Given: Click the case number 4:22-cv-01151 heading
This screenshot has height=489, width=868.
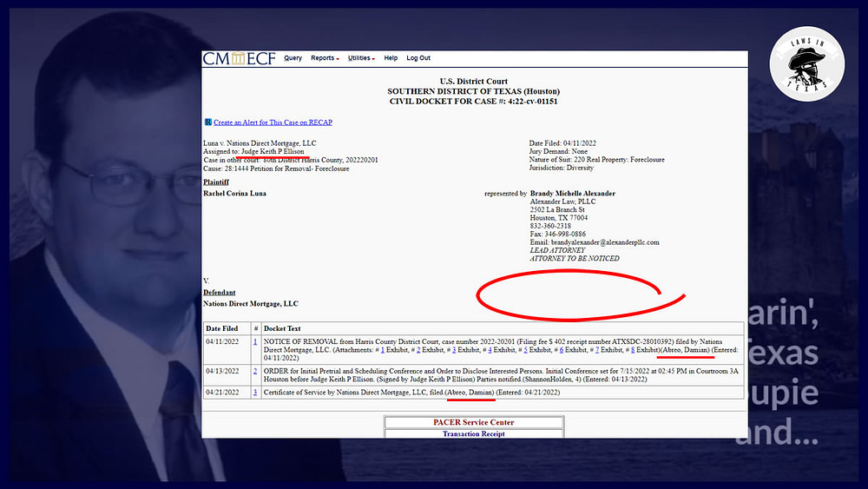Looking at the screenshot, I should 474,102.
